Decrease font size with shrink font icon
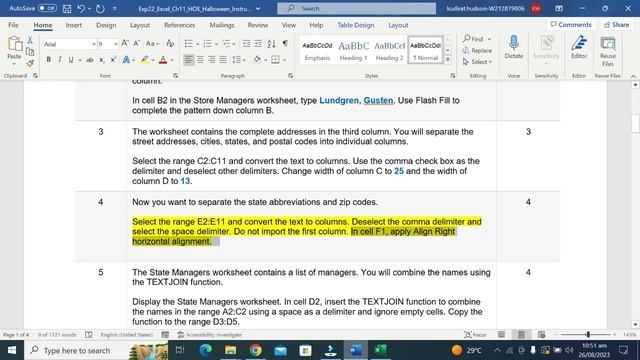The image size is (640, 360). tap(137, 43)
